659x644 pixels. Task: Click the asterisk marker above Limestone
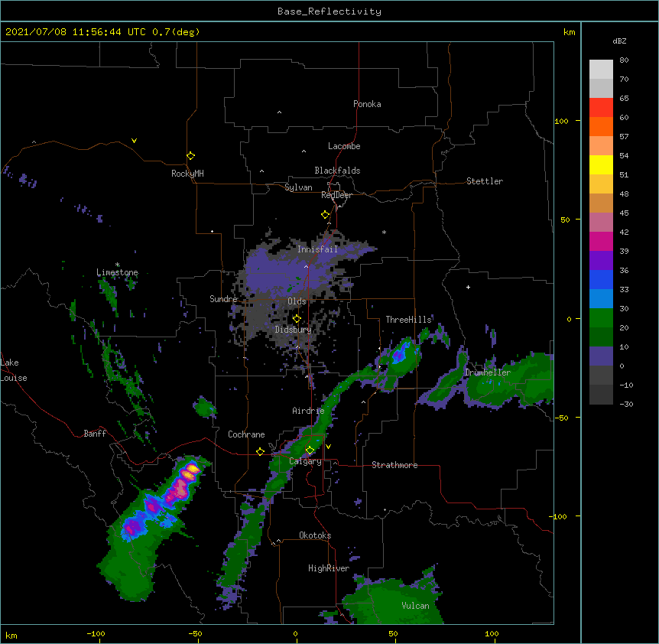[x=117, y=265]
